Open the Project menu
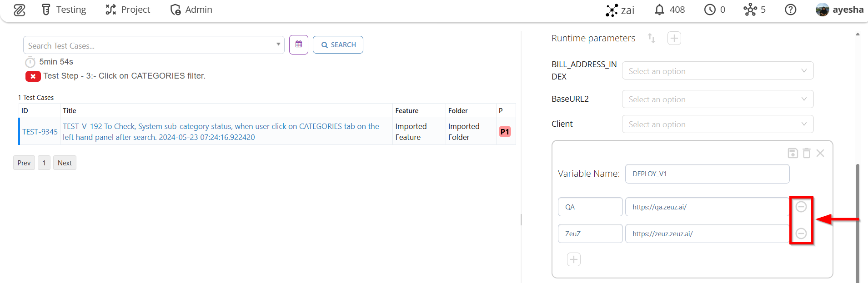The height and width of the screenshot is (283, 868). (x=128, y=10)
